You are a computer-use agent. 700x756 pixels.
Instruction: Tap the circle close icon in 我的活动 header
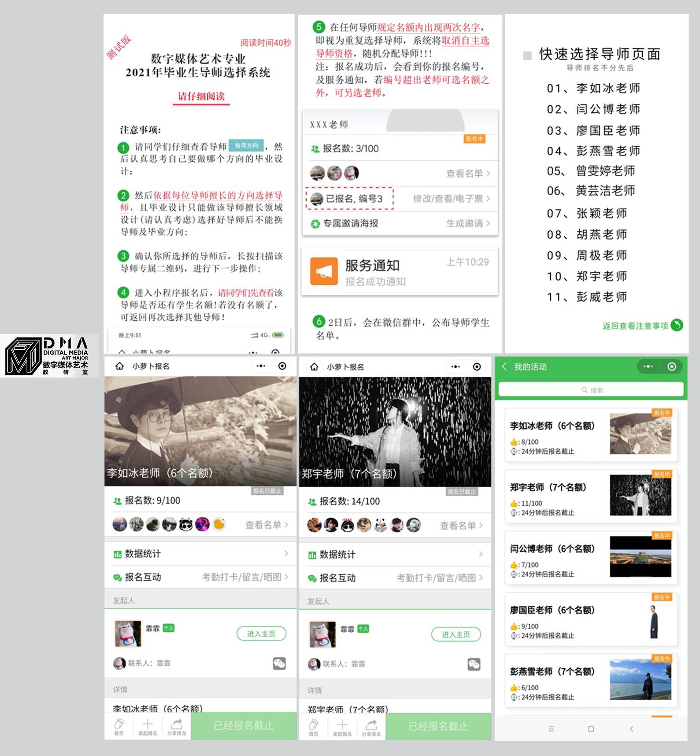pyautogui.click(x=672, y=367)
